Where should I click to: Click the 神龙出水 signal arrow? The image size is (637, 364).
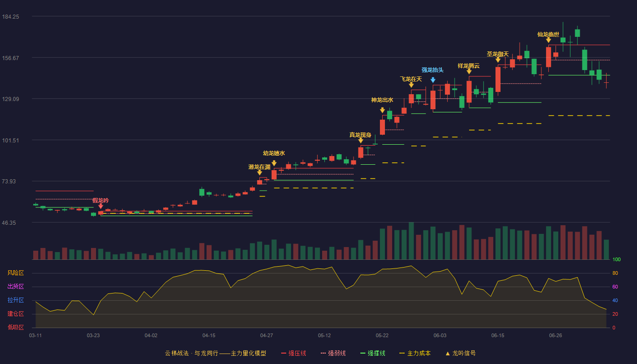[382, 110]
